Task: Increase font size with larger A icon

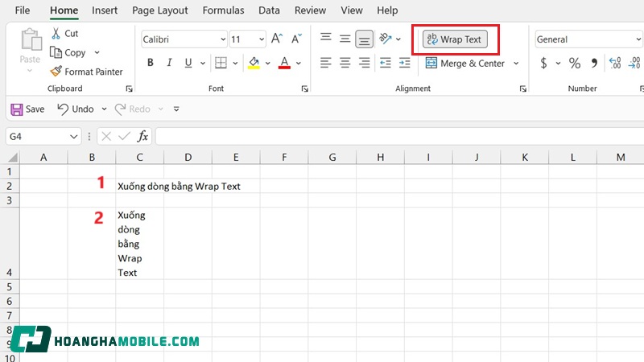Action: pos(277,39)
